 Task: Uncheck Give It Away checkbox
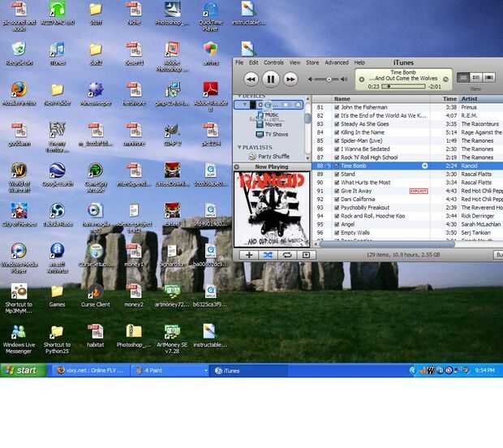[337, 191]
